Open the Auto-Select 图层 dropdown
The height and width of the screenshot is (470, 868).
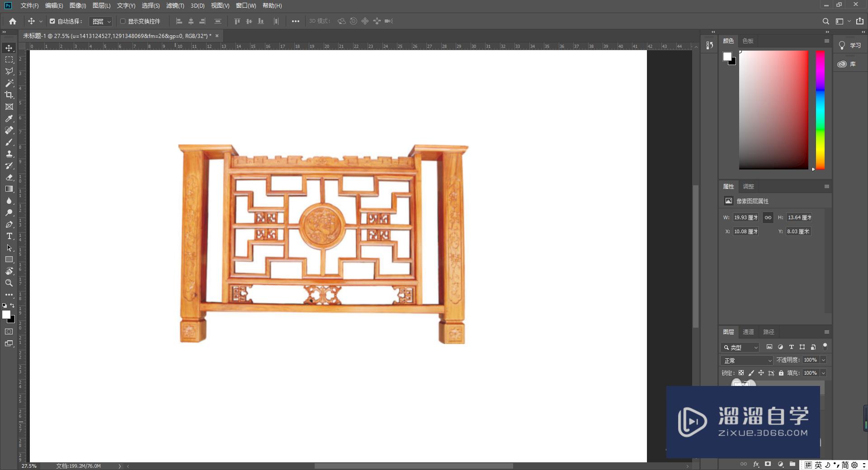[100, 21]
